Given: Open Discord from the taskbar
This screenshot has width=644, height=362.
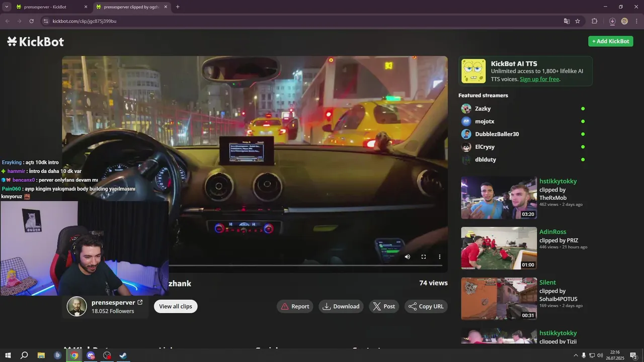Looking at the screenshot, I should [91, 355].
